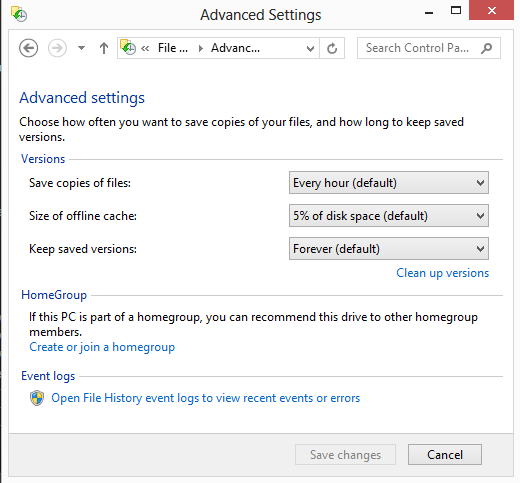Image resolution: width=520 pixels, height=483 pixels.
Task: Refresh the Advanced Settings page
Action: pos(332,48)
